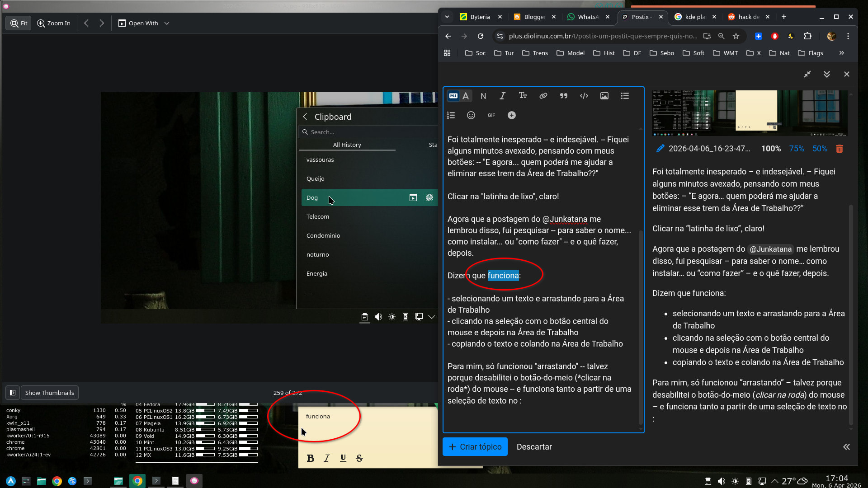
Task: Open the image upload icon in editor
Action: (x=604, y=96)
